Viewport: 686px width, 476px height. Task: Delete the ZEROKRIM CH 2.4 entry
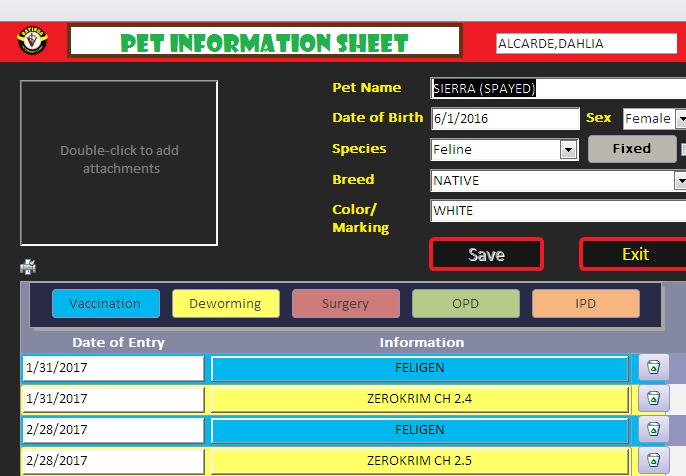pos(652,399)
